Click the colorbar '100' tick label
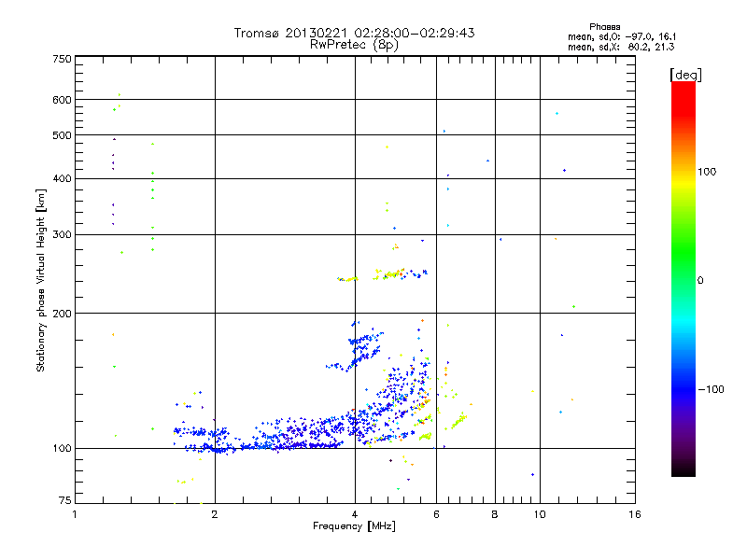Screen dimensions: 747x560 (x=707, y=172)
